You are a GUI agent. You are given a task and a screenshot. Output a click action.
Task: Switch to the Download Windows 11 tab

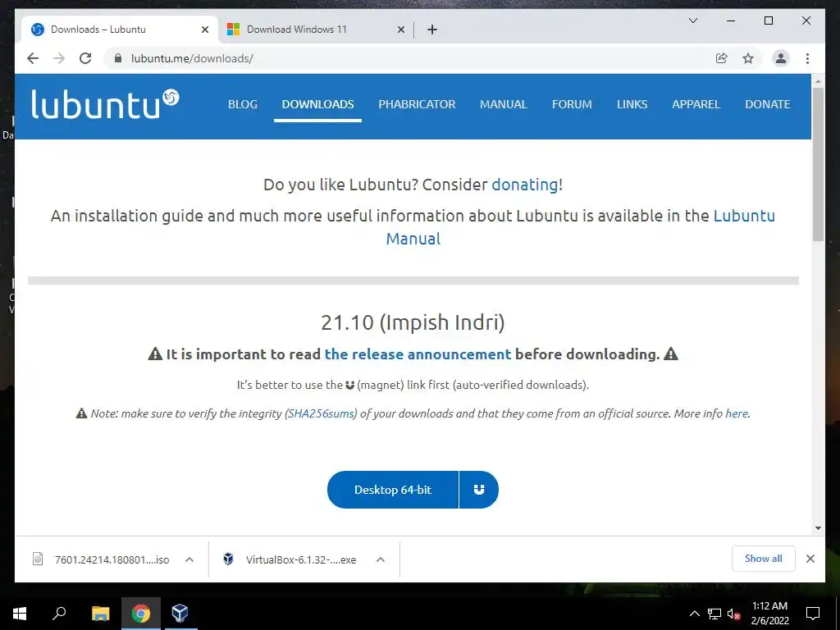pyautogui.click(x=316, y=30)
